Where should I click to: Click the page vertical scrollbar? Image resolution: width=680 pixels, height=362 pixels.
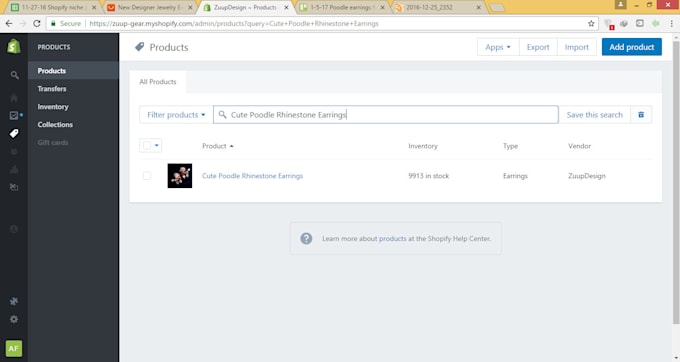[x=676, y=182]
